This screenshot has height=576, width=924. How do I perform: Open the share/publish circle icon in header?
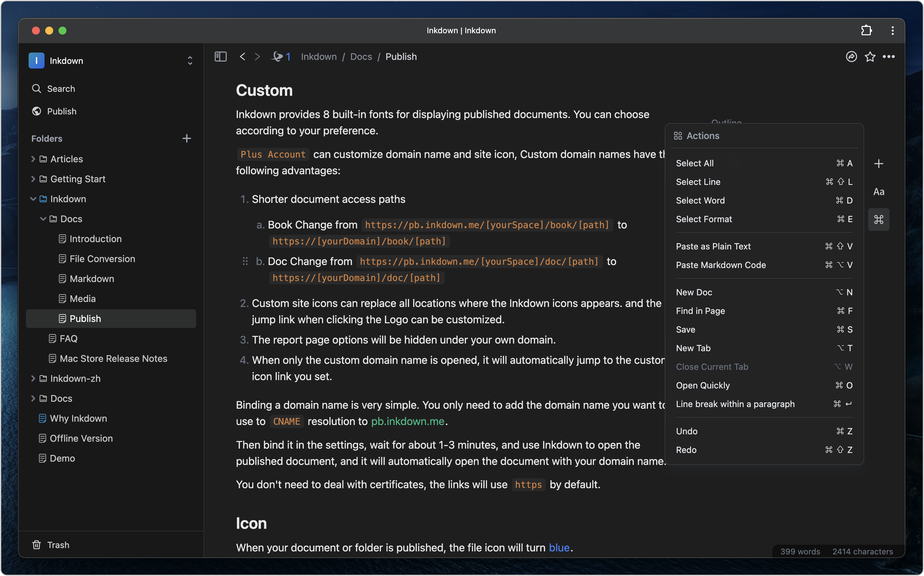(851, 57)
